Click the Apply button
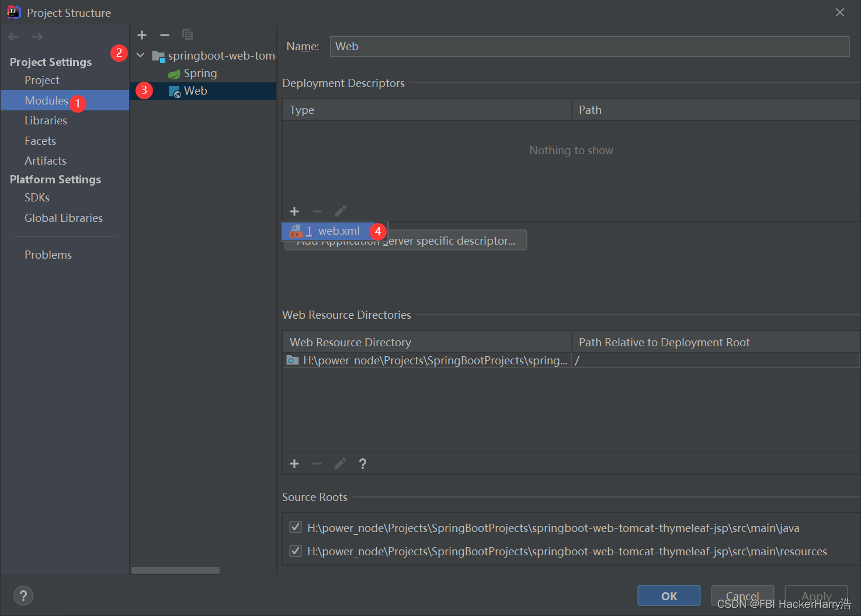 [x=816, y=596]
